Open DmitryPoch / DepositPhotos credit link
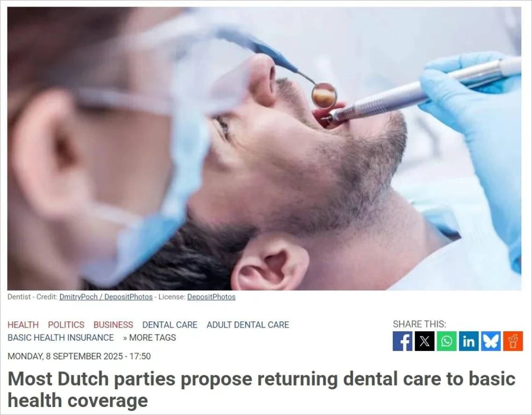Image resolution: width=532 pixels, height=415 pixels. [x=106, y=297]
